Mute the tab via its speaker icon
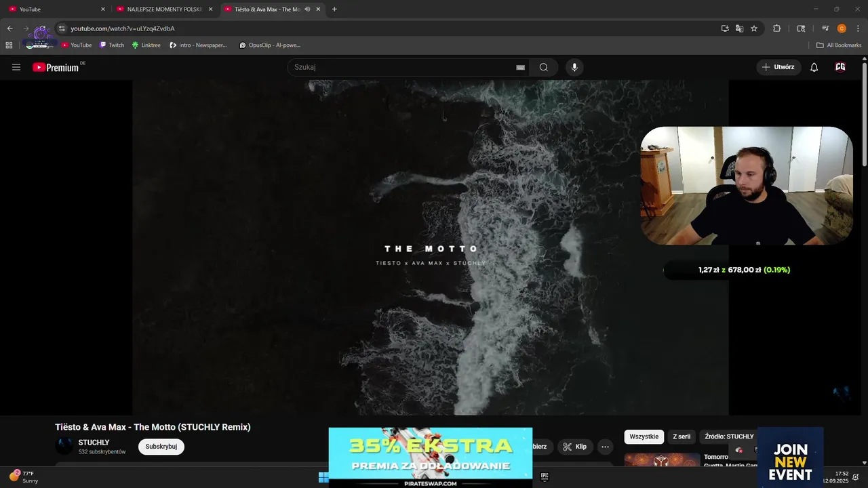This screenshot has width=868, height=488. (307, 9)
